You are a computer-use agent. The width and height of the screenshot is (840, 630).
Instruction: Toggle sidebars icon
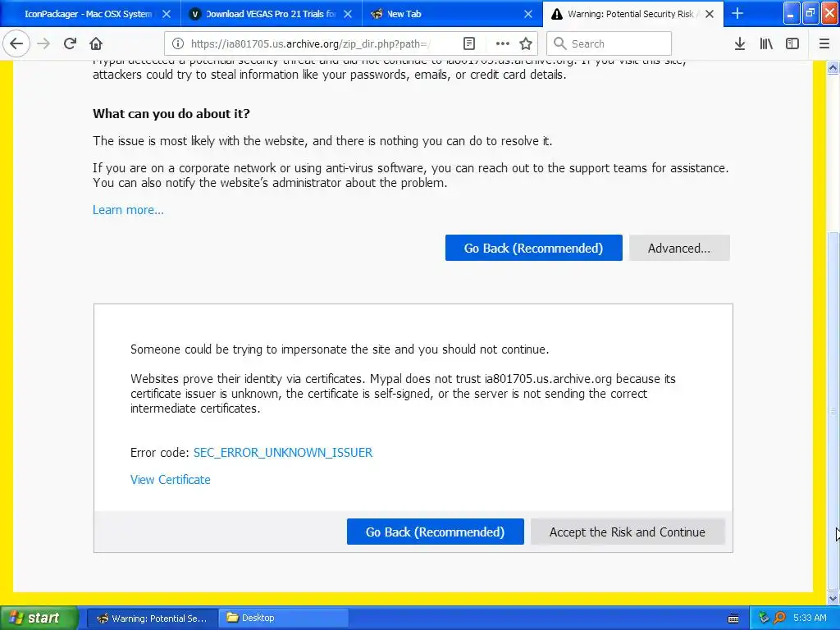click(x=792, y=43)
